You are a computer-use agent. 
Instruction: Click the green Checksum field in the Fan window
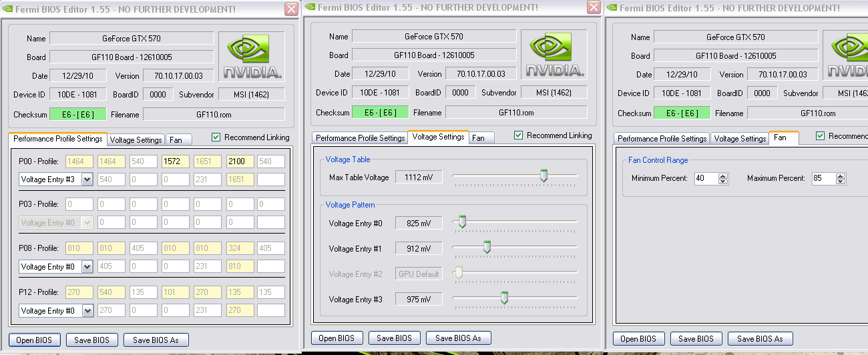pos(682,113)
